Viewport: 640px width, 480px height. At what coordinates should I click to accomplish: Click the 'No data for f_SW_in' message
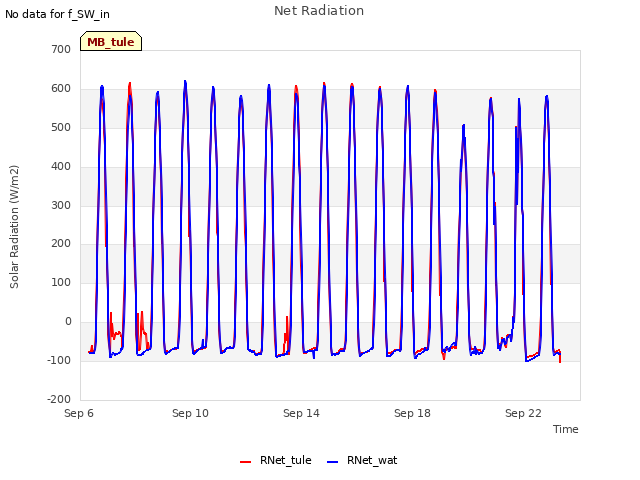pos(57,14)
